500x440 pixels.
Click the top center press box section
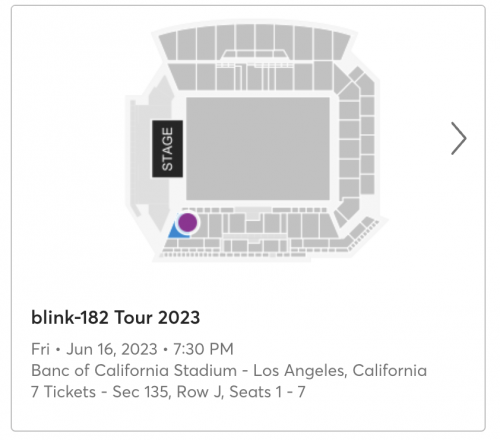click(255, 55)
